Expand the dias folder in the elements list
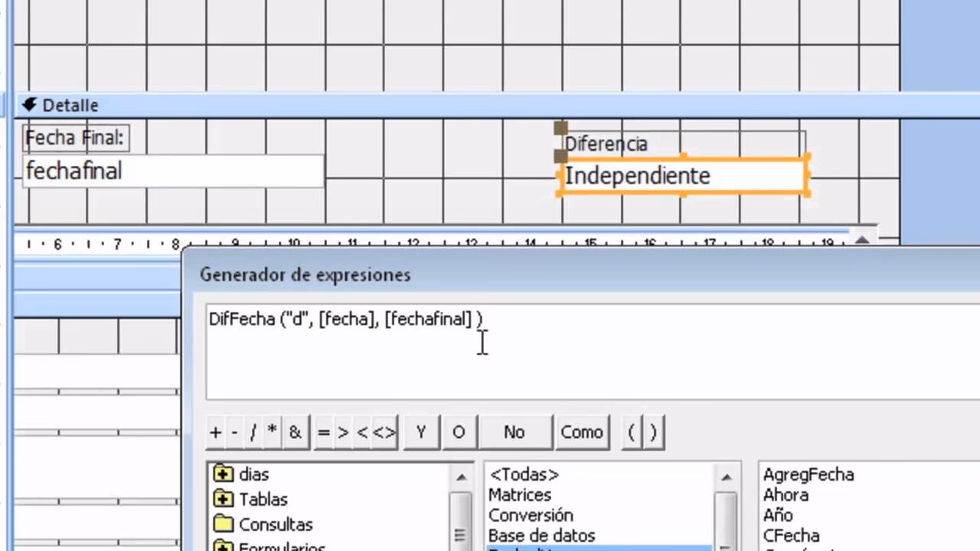The height and width of the screenshot is (551, 980). [224, 474]
